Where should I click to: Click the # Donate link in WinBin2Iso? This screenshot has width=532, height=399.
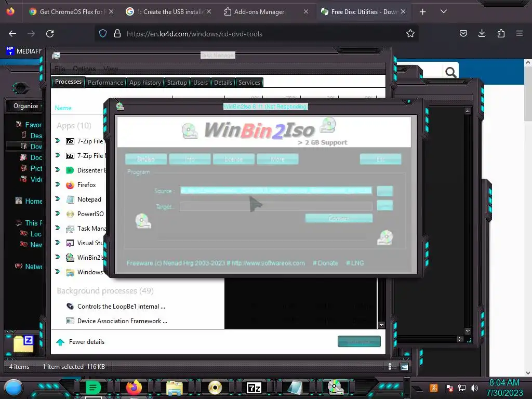tap(325, 263)
